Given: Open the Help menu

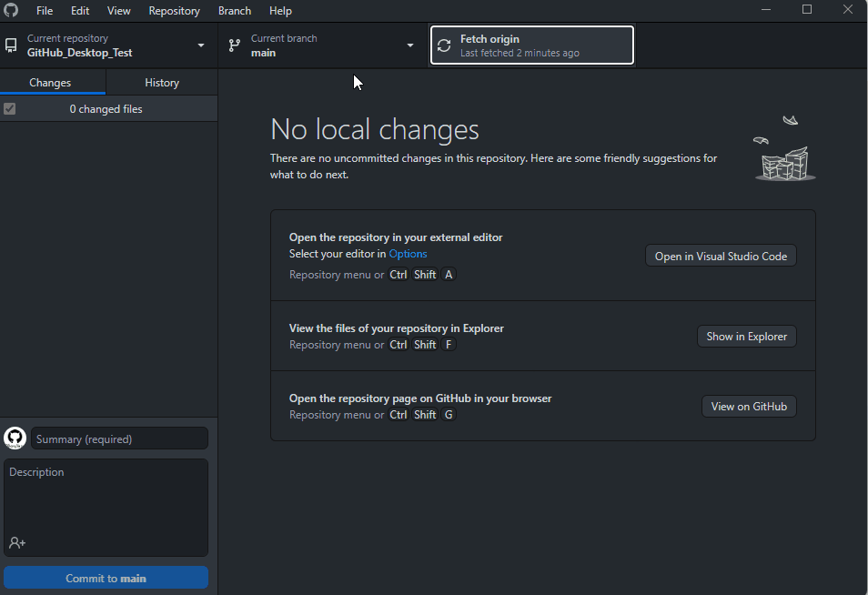Looking at the screenshot, I should pyautogui.click(x=280, y=11).
